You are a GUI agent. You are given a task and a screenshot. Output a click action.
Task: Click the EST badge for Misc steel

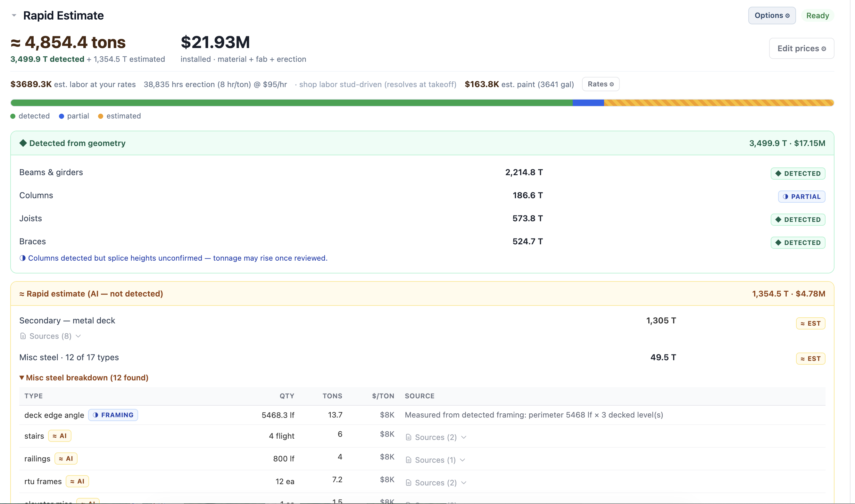click(x=810, y=359)
